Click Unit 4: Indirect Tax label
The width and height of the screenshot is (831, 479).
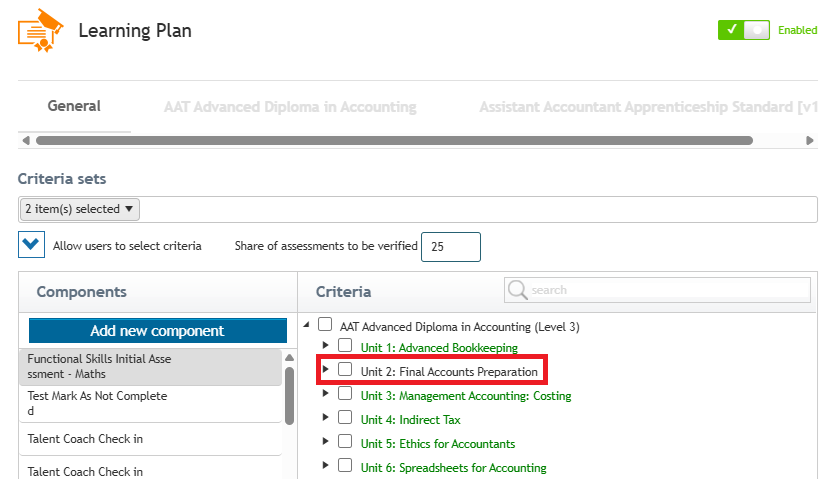(x=410, y=420)
